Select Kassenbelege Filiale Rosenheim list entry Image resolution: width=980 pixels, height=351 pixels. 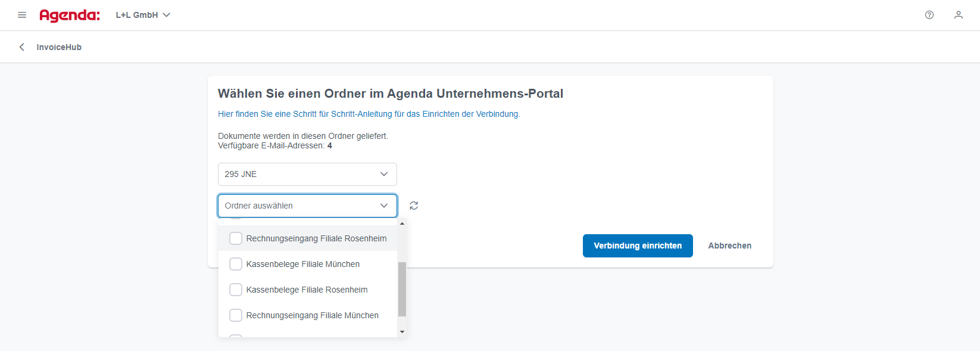[307, 290]
